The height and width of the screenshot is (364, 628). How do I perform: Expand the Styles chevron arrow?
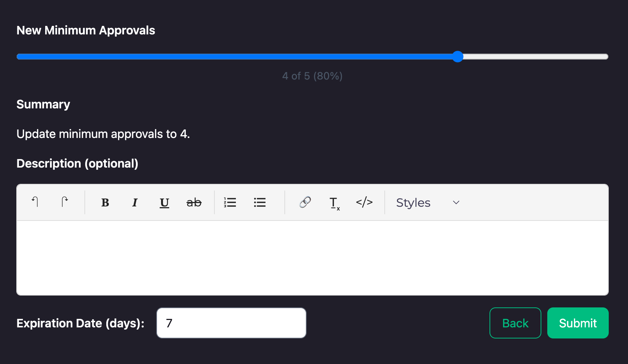point(456,202)
